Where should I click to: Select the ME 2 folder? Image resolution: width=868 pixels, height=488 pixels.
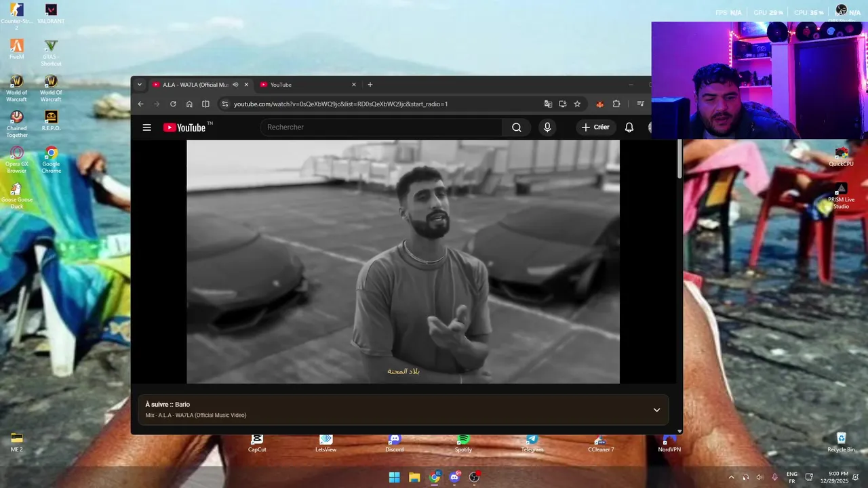click(x=17, y=442)
